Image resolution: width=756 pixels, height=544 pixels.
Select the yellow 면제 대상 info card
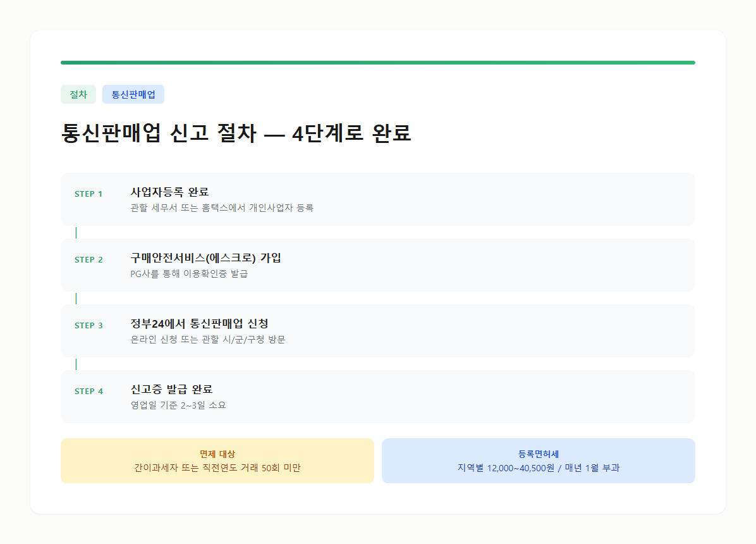[x=217, y=461]
